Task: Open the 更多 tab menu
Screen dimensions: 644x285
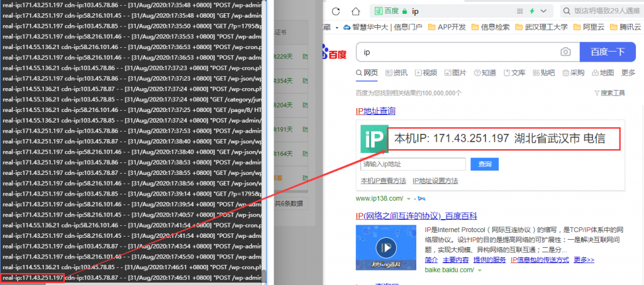Action: 628,73
